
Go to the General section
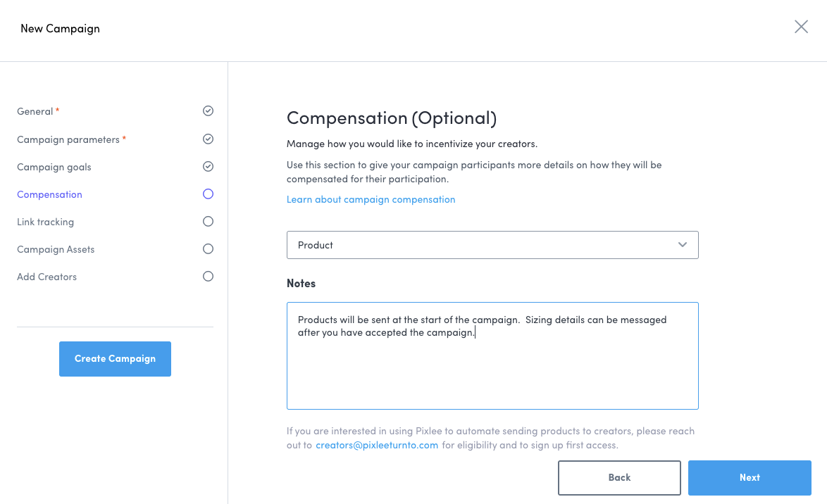coord(35,112)
